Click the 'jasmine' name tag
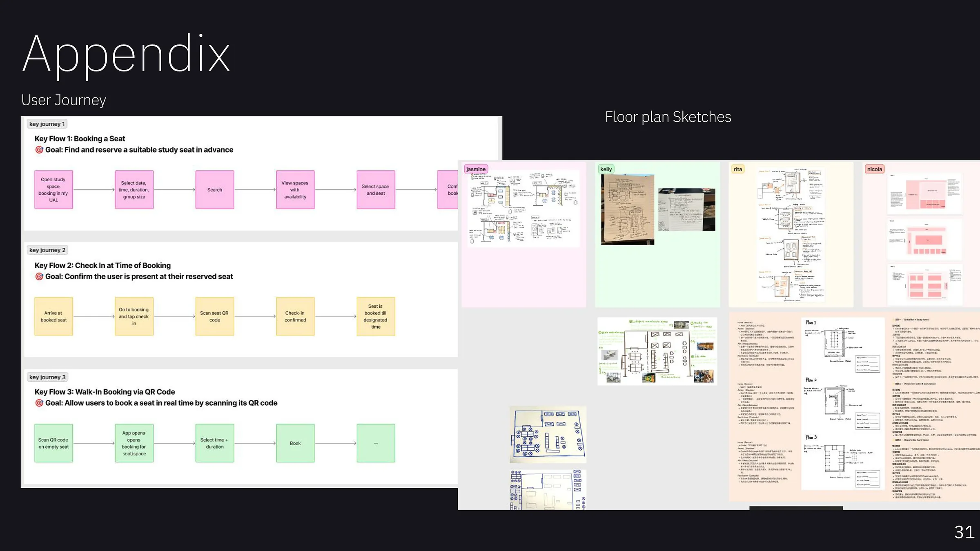This screenshot has height=551, width=980. pos(476,169)
